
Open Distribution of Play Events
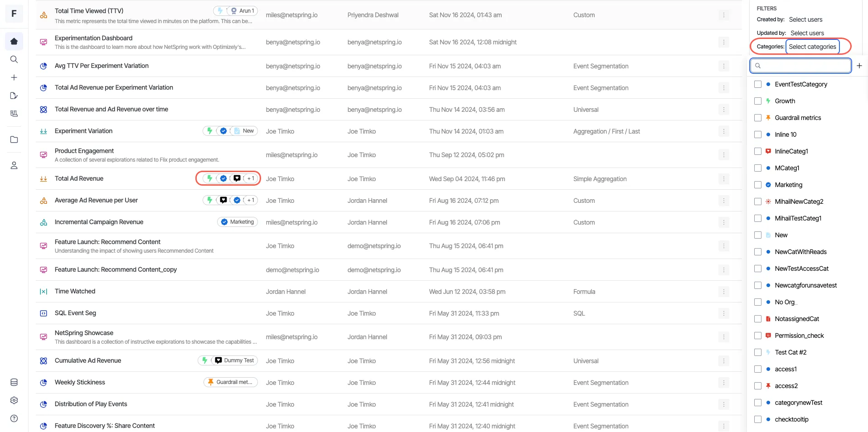[x=91, y=404]
